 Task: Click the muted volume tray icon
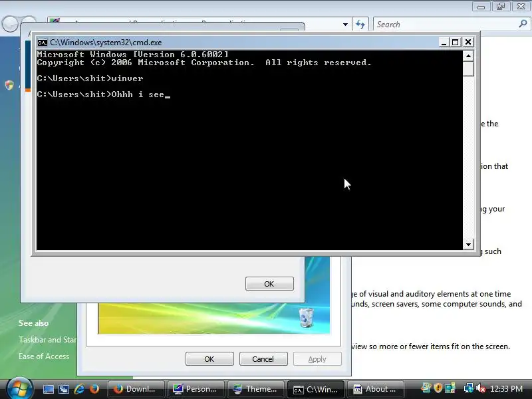(x=481, y=388)
